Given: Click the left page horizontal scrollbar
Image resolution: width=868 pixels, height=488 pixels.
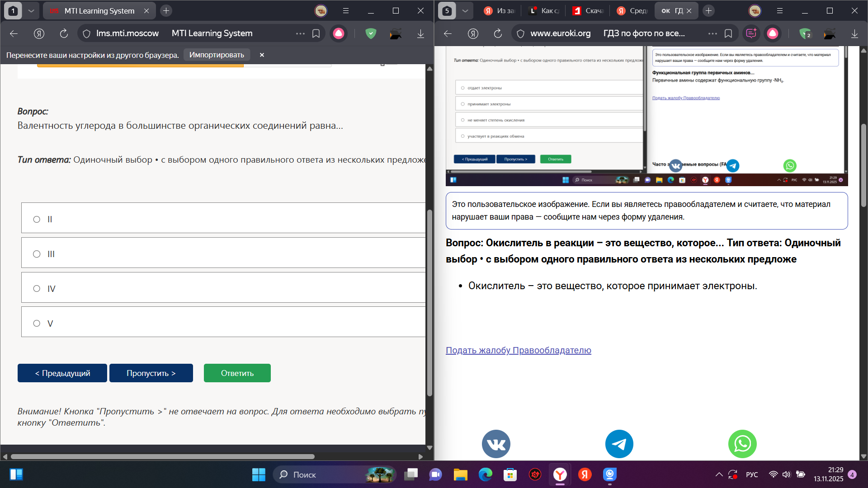Looking at the screenshot, I should [x=163, y=456].
